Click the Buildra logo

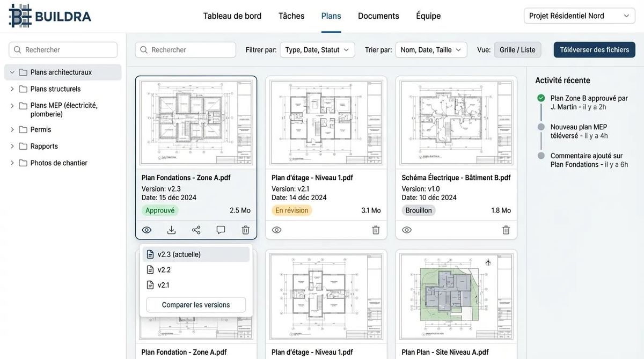click(50, 16)
